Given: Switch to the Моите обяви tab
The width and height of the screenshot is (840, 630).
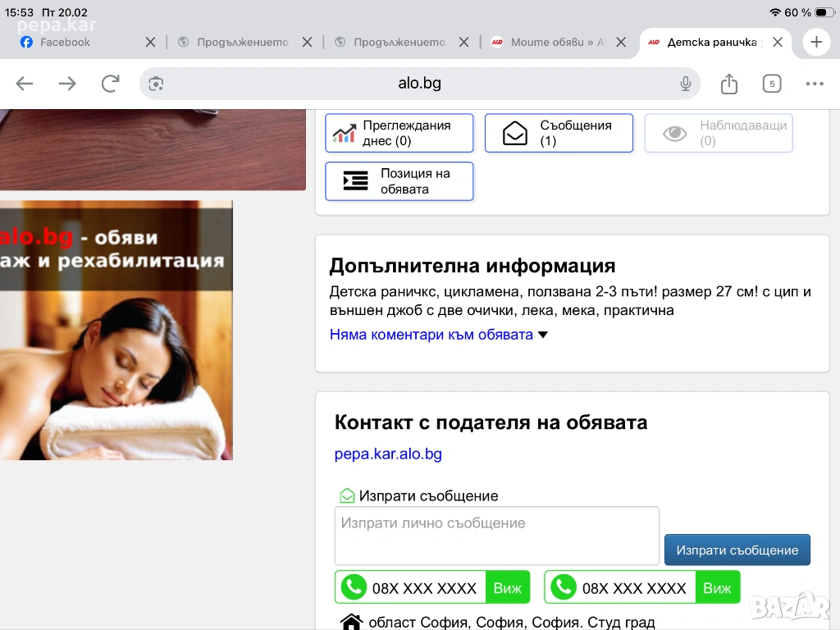Looking at the screenshot, I should [x=550, y=42].
